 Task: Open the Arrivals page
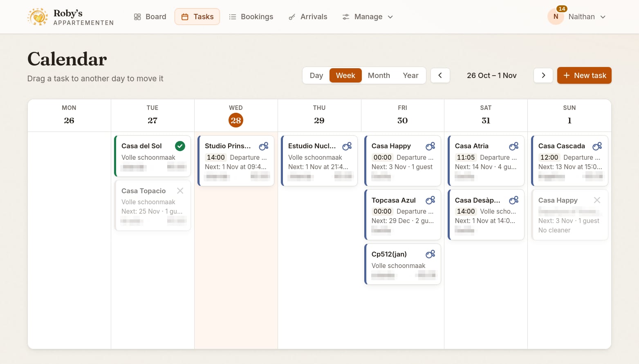point(308,17)
